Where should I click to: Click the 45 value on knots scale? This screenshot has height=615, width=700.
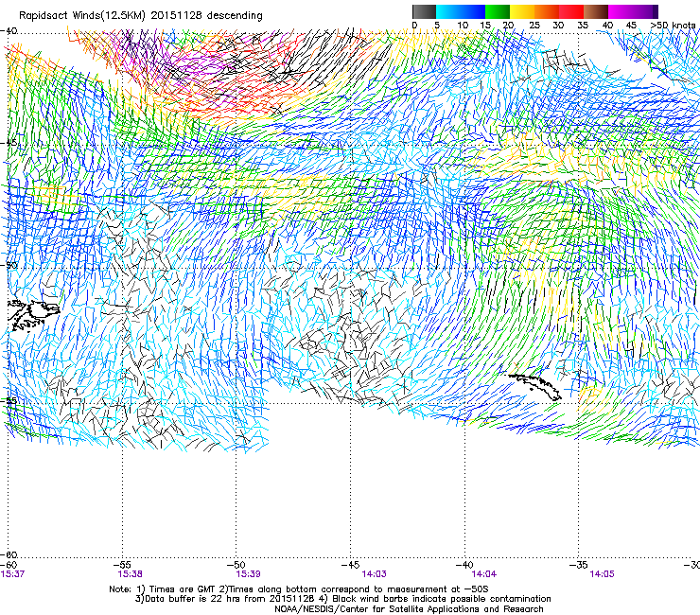point(631,26)
